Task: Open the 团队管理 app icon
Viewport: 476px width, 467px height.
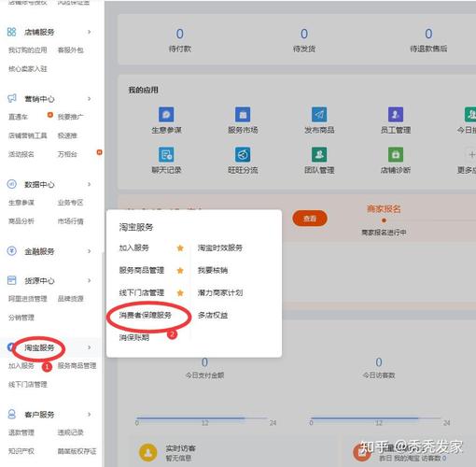Action: click(319, 154)
